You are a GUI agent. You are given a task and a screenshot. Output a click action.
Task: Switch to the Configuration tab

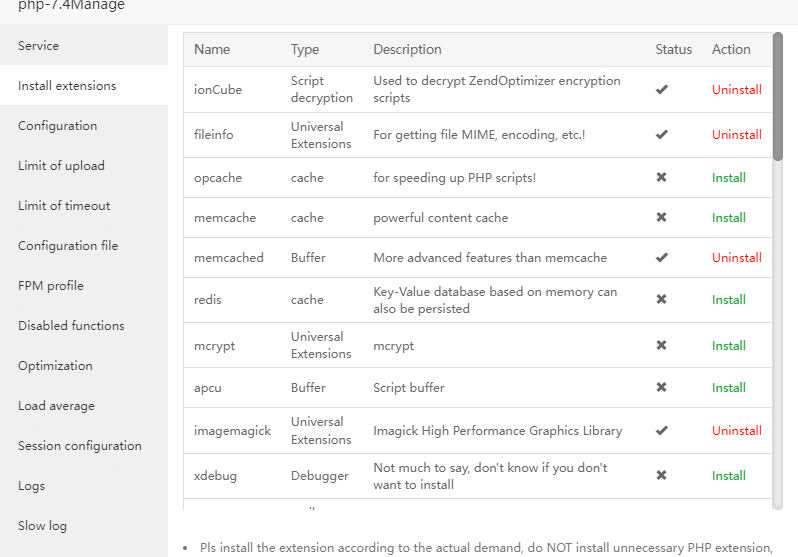click(x=57, y=126)
